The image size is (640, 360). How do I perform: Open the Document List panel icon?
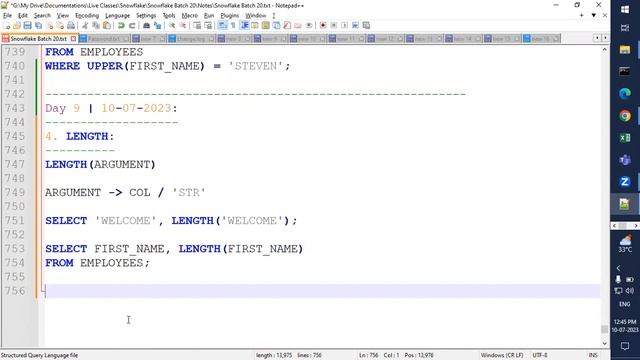(276, 25)
